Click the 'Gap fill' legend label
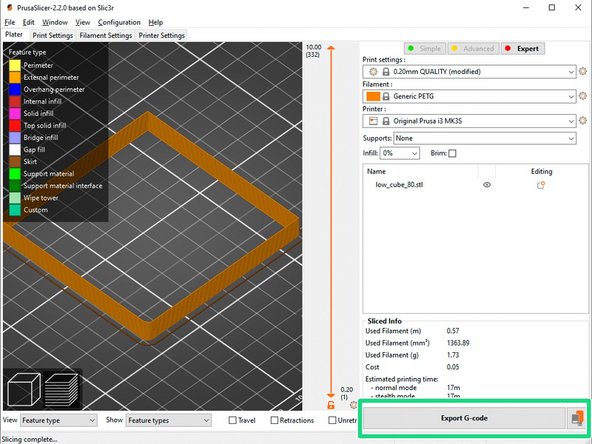The width and height of the screenshot is (592, 444). [34, 150]
